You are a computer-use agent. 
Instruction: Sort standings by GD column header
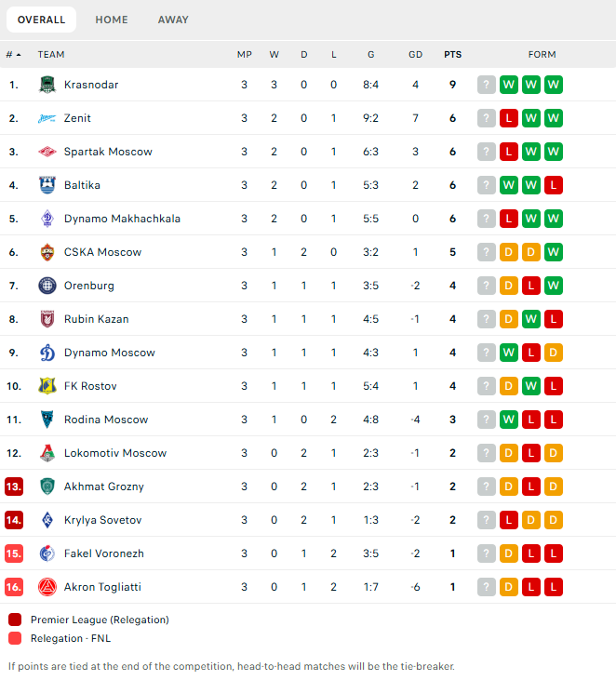[x=415, y=55]
